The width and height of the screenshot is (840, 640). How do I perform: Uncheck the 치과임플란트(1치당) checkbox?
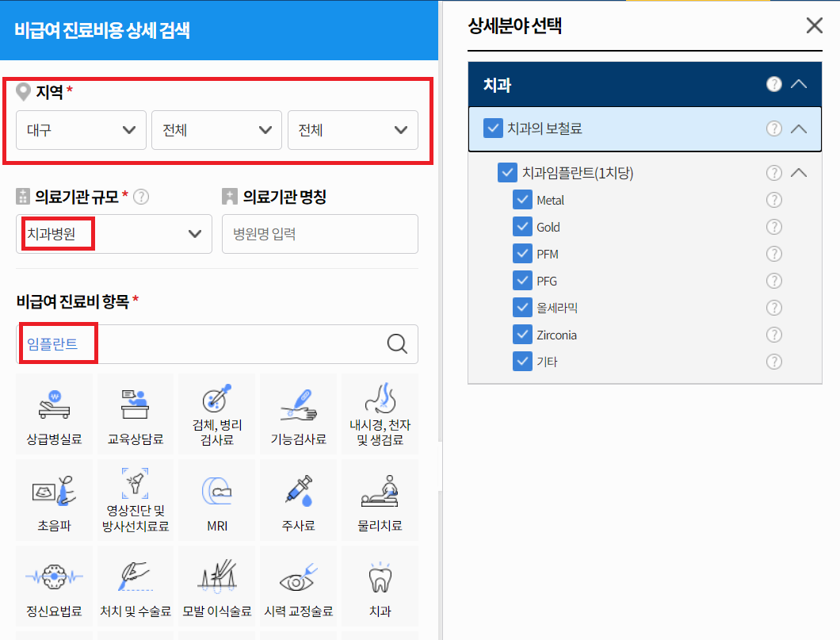(x=507, y=173)
